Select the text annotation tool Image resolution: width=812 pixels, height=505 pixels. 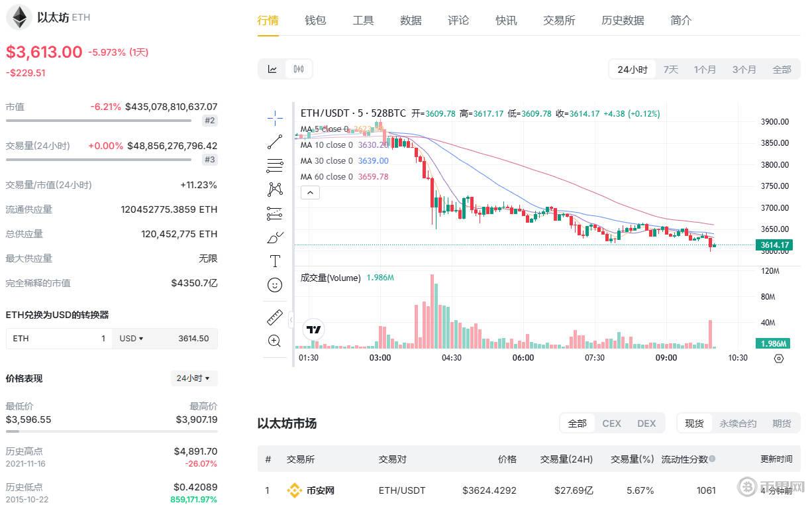tap(275, 261)
